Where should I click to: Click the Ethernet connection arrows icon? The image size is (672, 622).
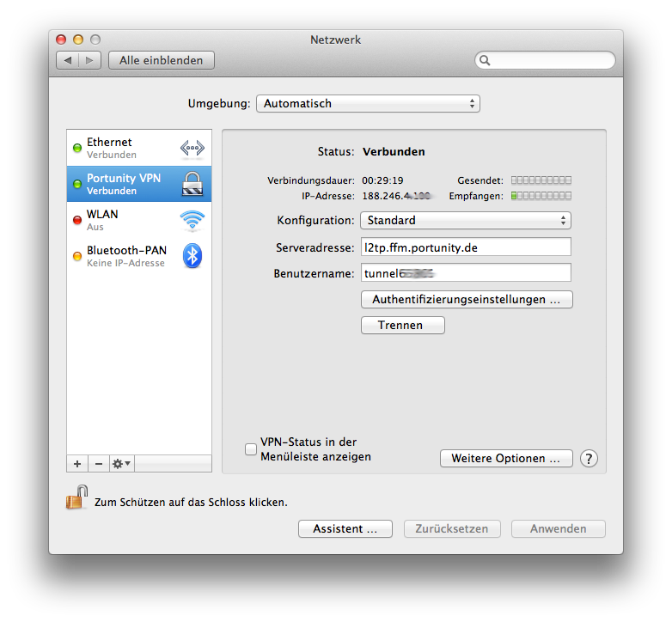pyautogui.click(x=192, y=148)
